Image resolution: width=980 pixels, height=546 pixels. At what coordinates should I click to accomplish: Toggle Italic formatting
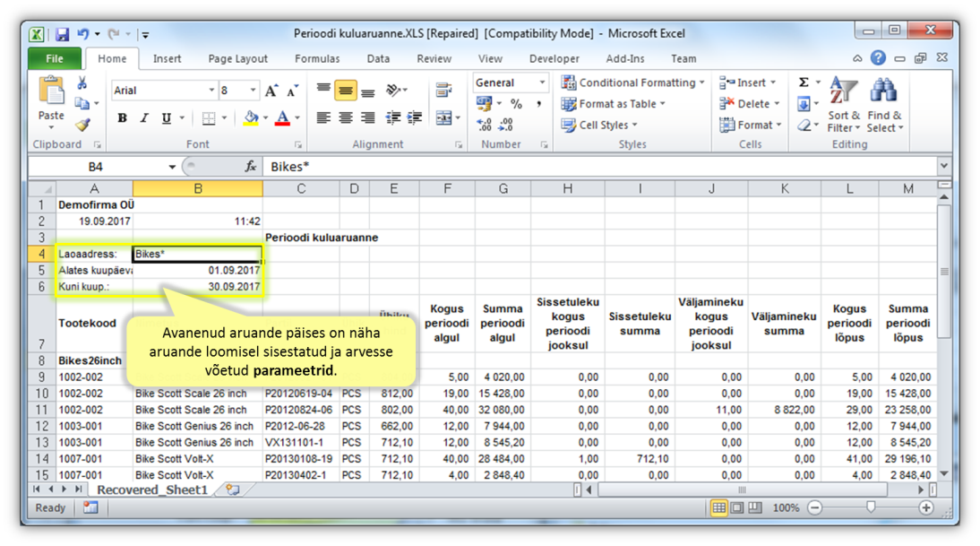click(144, 118)
